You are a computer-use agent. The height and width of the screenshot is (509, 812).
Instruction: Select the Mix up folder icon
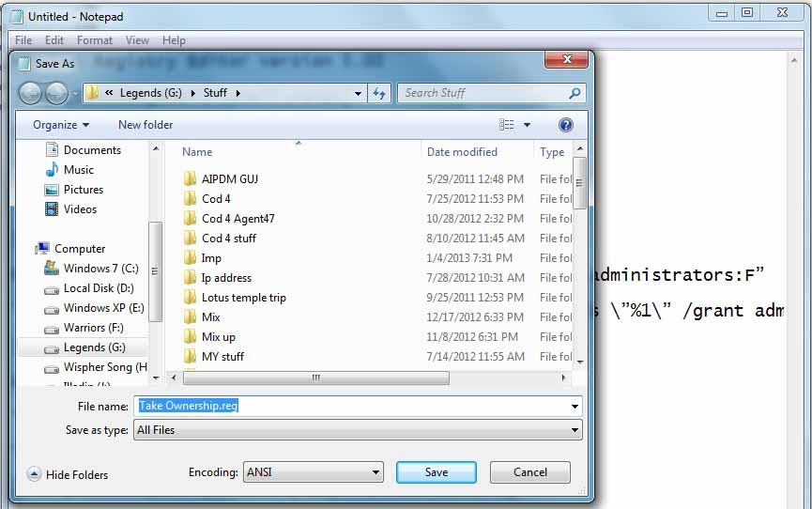click(x=190, y=336)
